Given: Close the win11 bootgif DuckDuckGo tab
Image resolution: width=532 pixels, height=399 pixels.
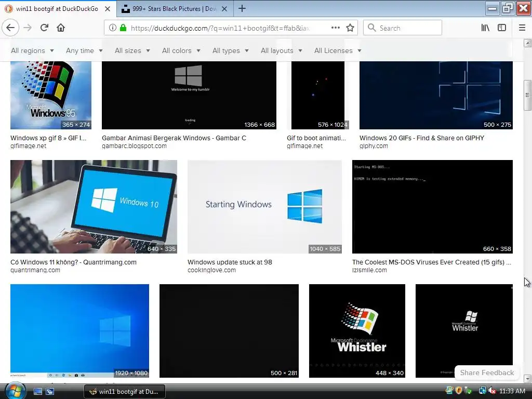Looking at the screenshot, I should point(108,9).
